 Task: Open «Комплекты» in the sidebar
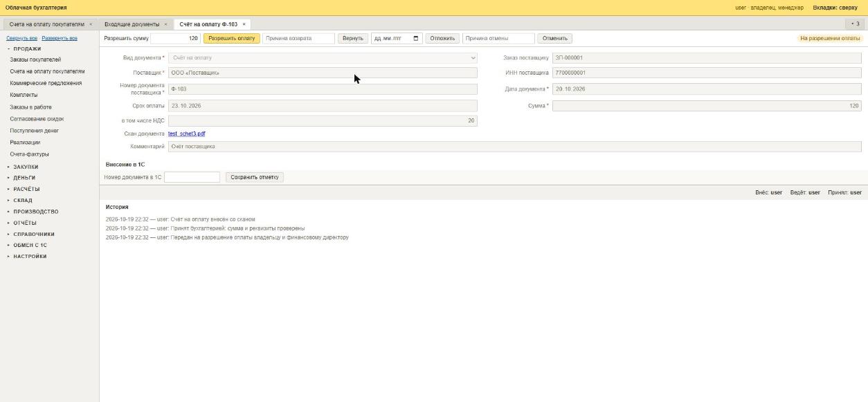(24, 95)
